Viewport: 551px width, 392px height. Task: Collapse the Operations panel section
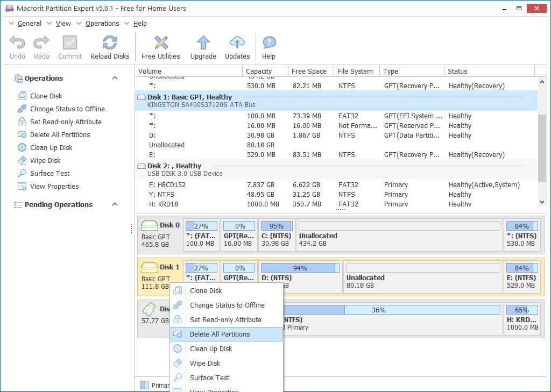coord(115,78)
